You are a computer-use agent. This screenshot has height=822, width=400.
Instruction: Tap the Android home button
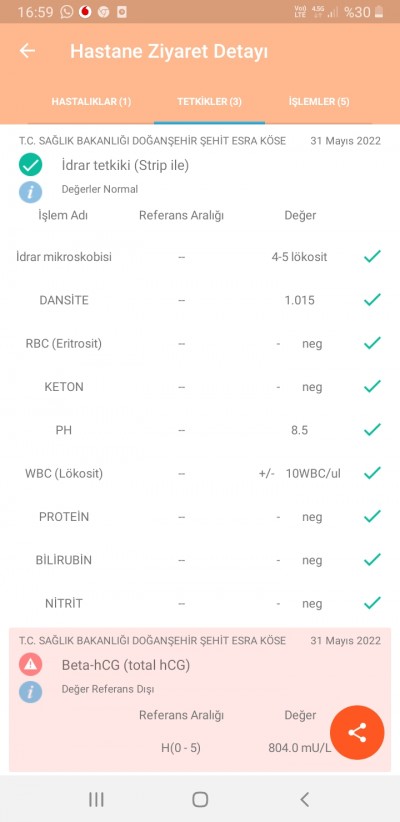click(200, 799)
